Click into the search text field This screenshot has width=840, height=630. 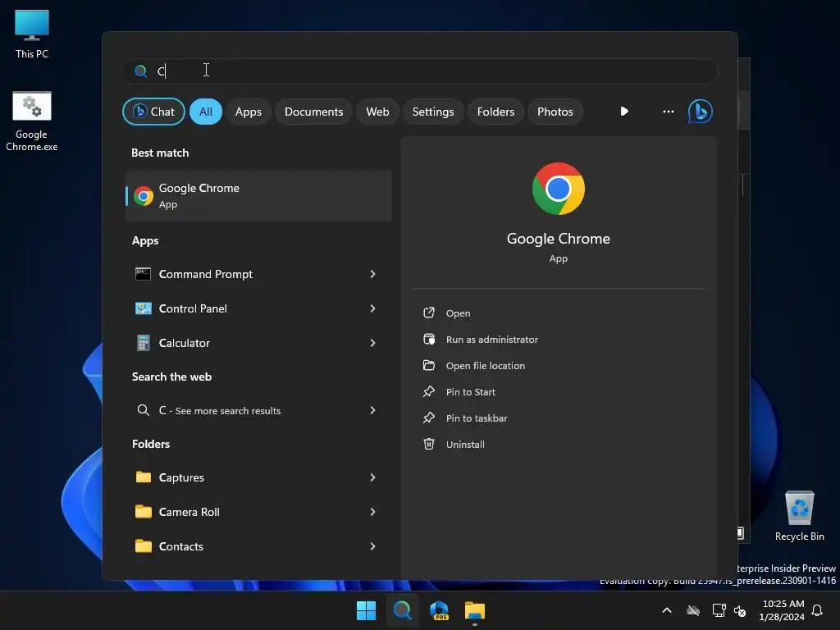[420, 71]
